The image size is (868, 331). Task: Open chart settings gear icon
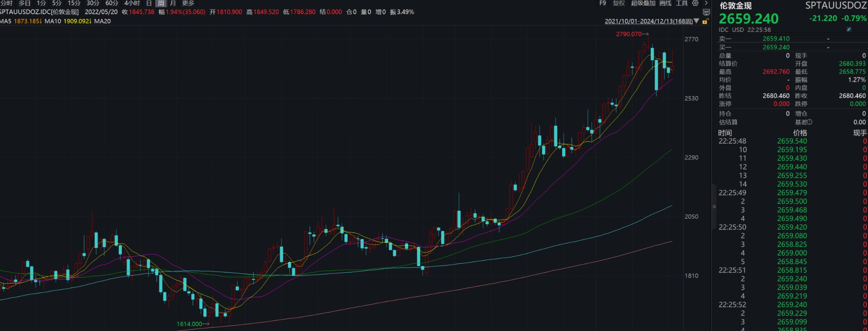[x=695, y=3]
